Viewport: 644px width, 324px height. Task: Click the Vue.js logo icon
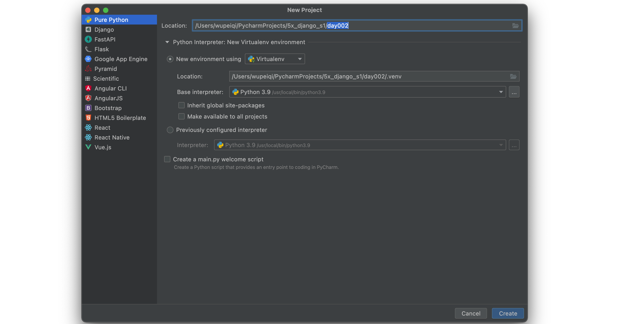point(88,147)
